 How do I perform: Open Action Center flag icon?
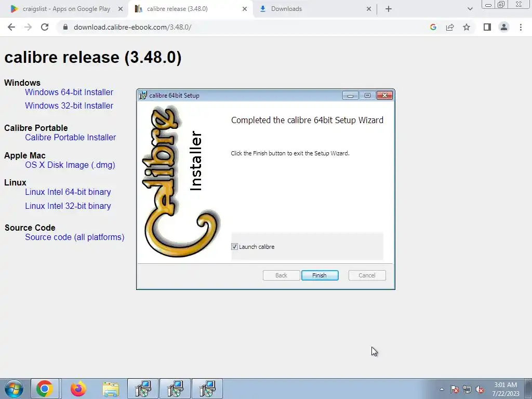coord(455,389)
